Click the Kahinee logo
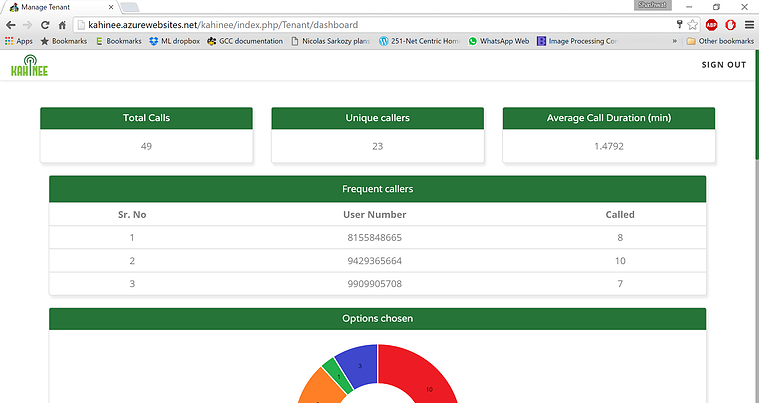 point(30,65)
